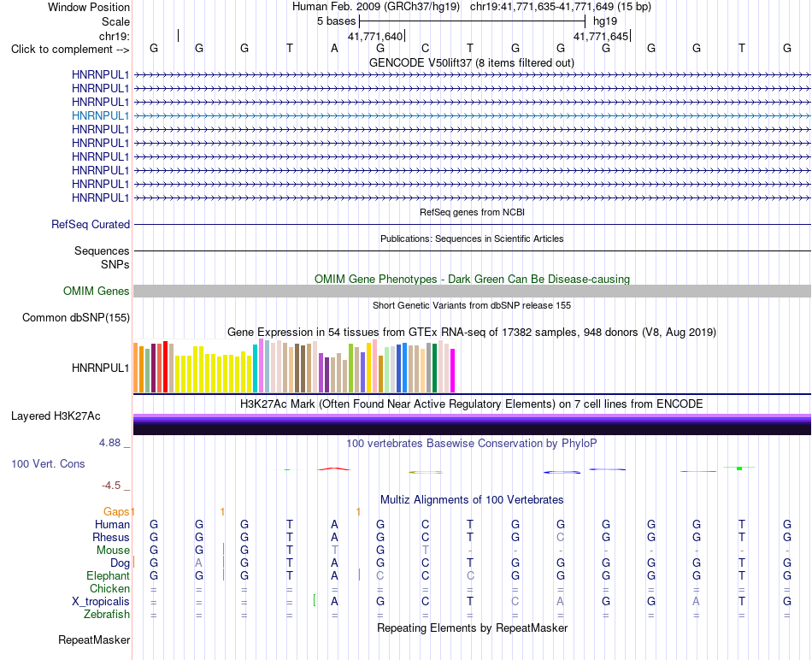Viewport: 812px width, 660px height.
Task: Open 'Publications: Sequences in Scientific Articles' title
Action: [x=472, y=239]
